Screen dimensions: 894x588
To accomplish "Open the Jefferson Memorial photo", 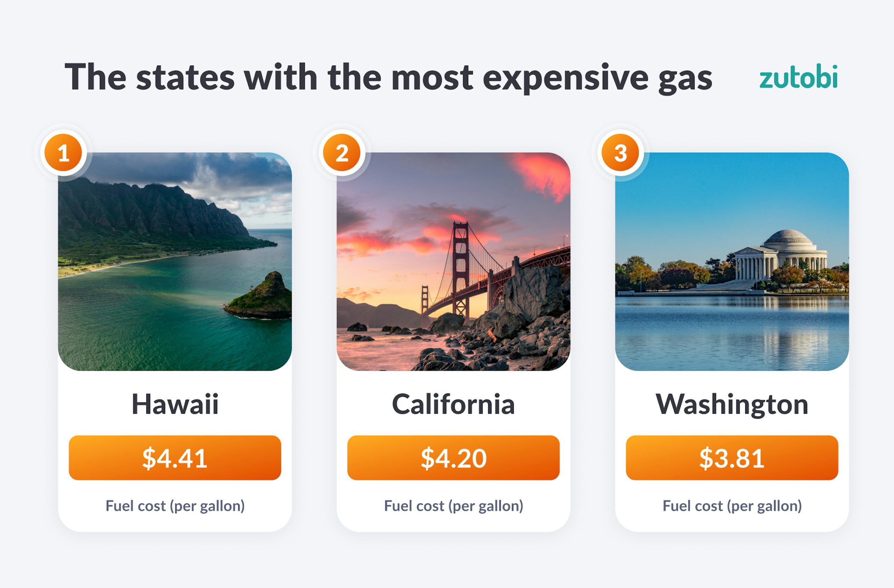I will (x=732, y=261).
